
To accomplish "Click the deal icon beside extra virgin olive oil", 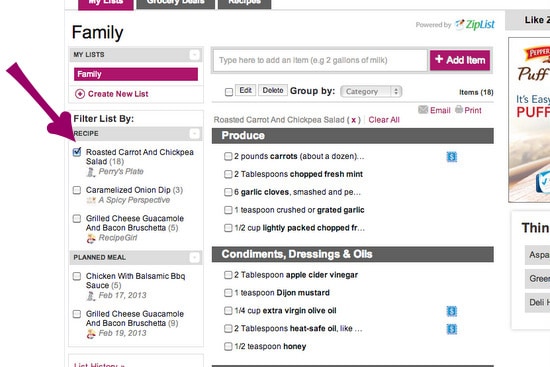I will tap(451, 311).
